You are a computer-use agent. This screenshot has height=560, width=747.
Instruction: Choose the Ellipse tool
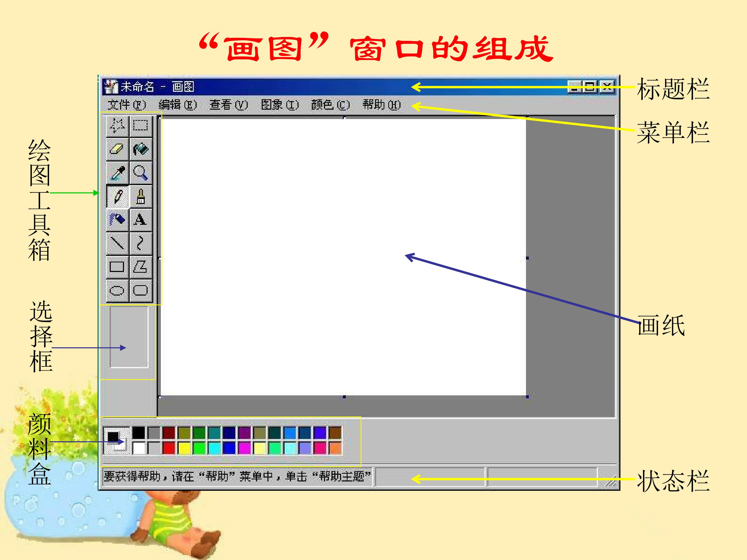tap(117, 290)
